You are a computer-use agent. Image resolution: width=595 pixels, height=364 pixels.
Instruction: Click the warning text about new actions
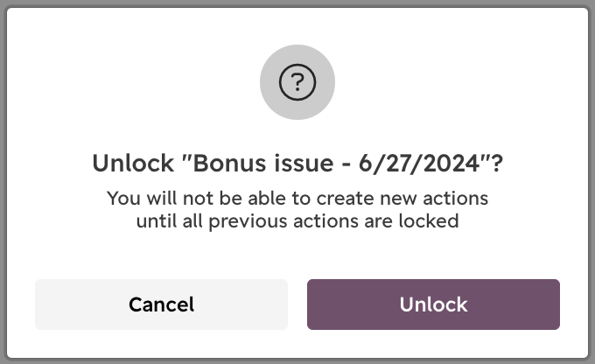pos(297,209)
